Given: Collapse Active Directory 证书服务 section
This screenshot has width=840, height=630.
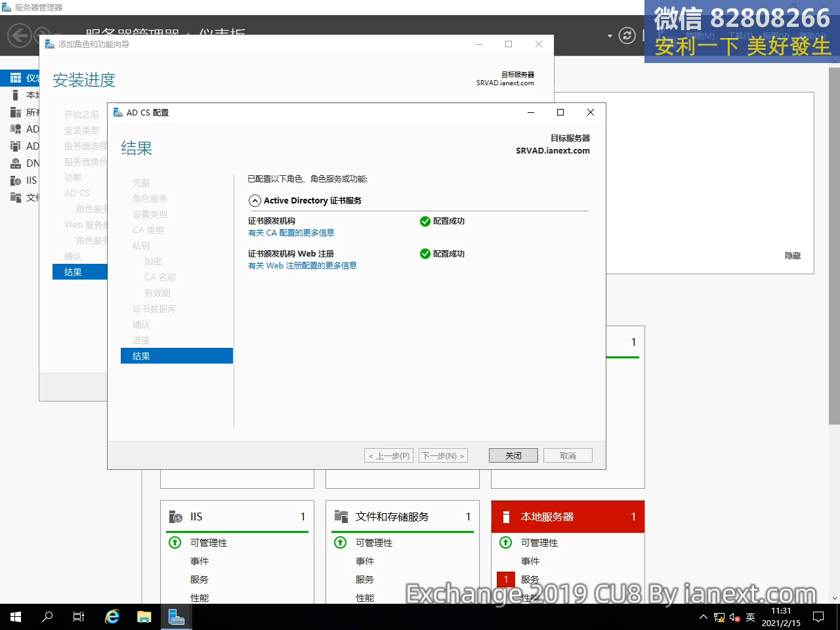Looking at the screenshot, I should coord(255,201).
